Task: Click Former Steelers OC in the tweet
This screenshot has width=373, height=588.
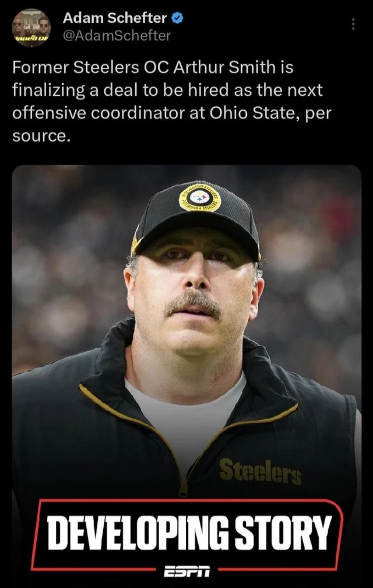Action: click(90, 67)
